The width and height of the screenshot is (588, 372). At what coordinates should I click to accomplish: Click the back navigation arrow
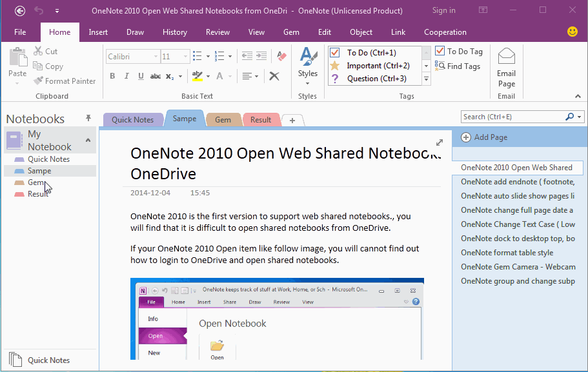coord(20,11)
